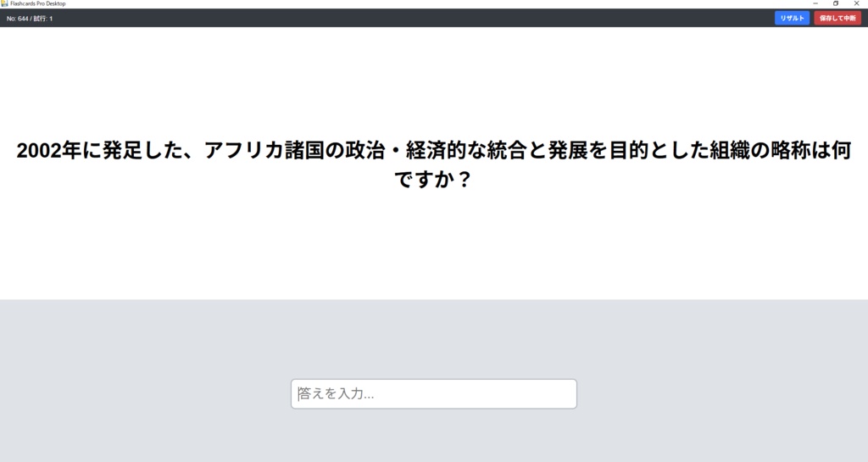Click the Flashcards Pro Desktop title text
Image resolution: width=868 pixels, height=462 pixels.
[37, 3]
